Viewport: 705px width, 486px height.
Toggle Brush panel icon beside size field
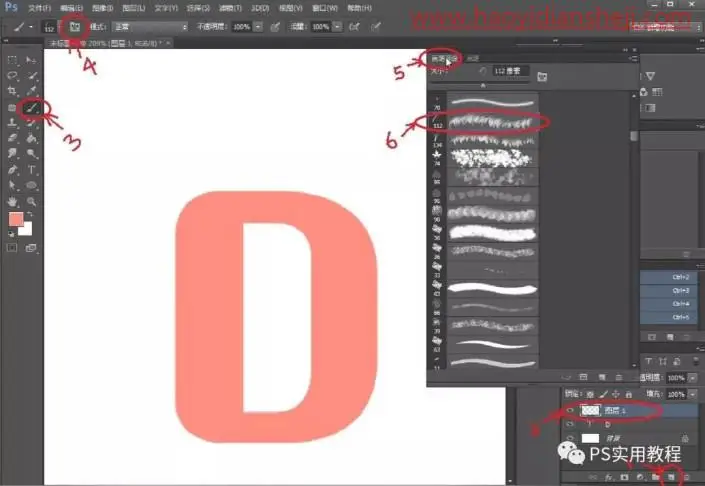[x=542, y=77]
